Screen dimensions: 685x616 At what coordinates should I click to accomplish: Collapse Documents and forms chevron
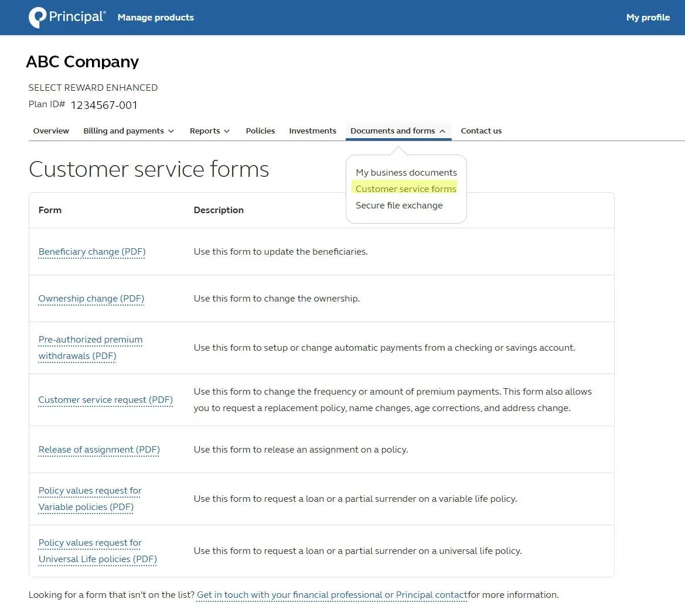click(x=442, y=131)
